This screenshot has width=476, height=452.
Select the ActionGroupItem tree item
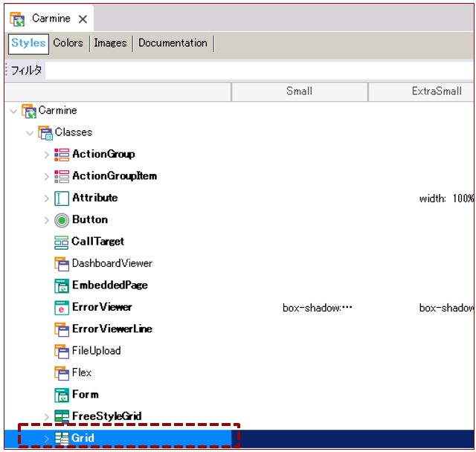(x=115, y=176)
